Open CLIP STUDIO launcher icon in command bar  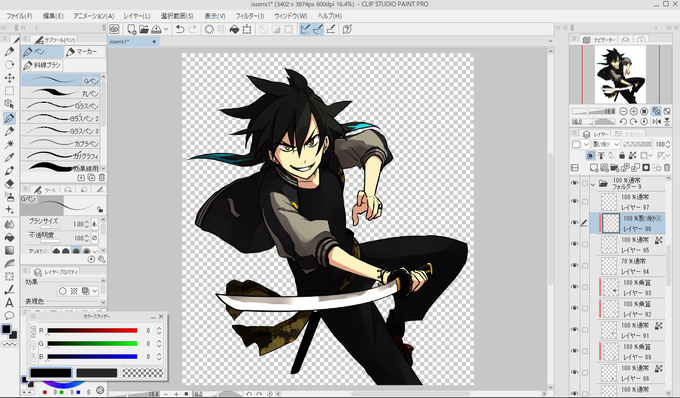[114, 29]
